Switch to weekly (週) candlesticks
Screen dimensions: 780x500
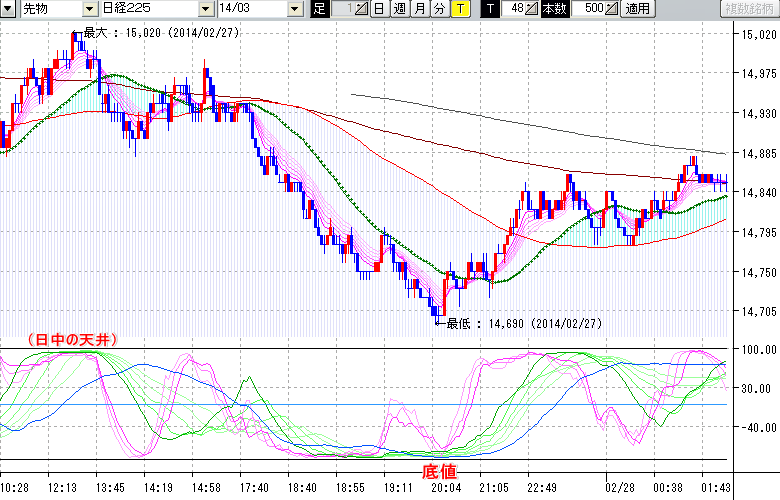coord(399,9)
